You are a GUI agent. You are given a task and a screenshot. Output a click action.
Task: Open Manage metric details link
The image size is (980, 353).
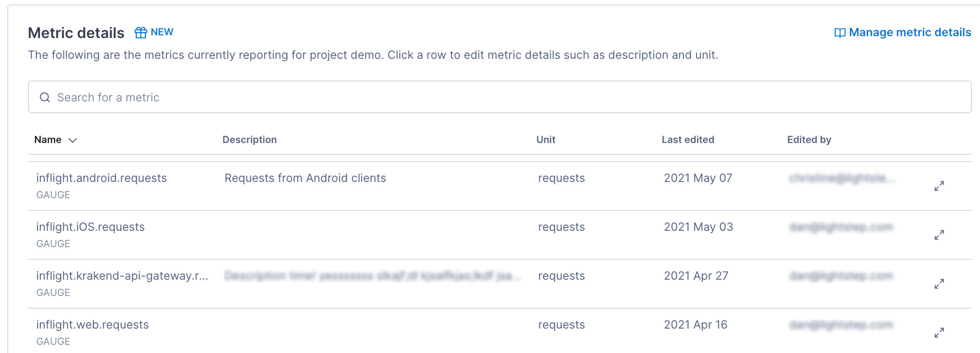coord(909,33)
